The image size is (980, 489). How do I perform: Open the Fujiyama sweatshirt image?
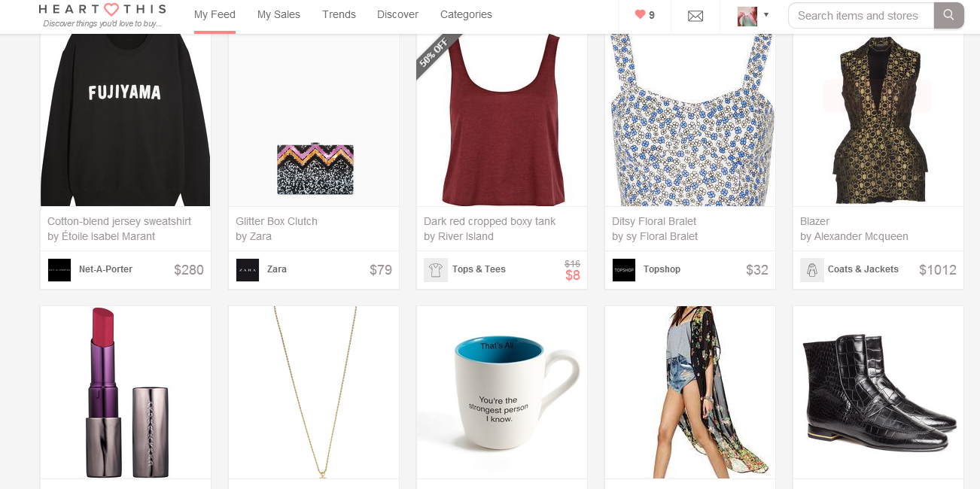tap(125, 120)
